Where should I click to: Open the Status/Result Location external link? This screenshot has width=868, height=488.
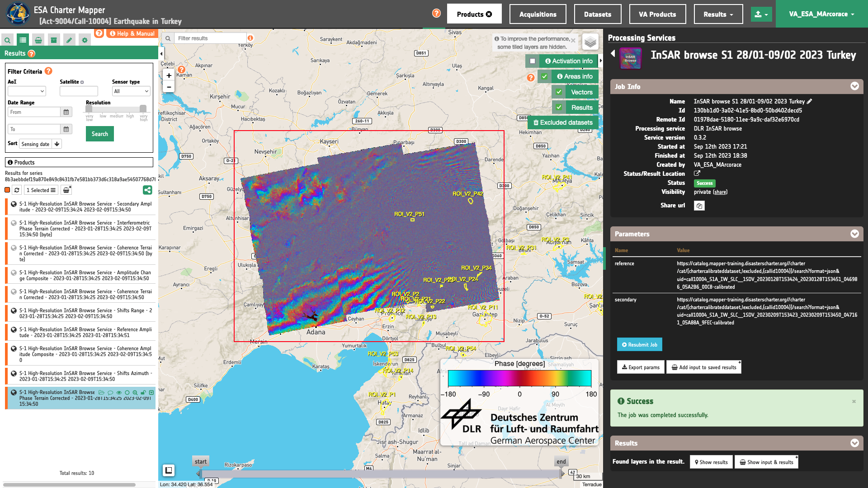click(697, 174)
